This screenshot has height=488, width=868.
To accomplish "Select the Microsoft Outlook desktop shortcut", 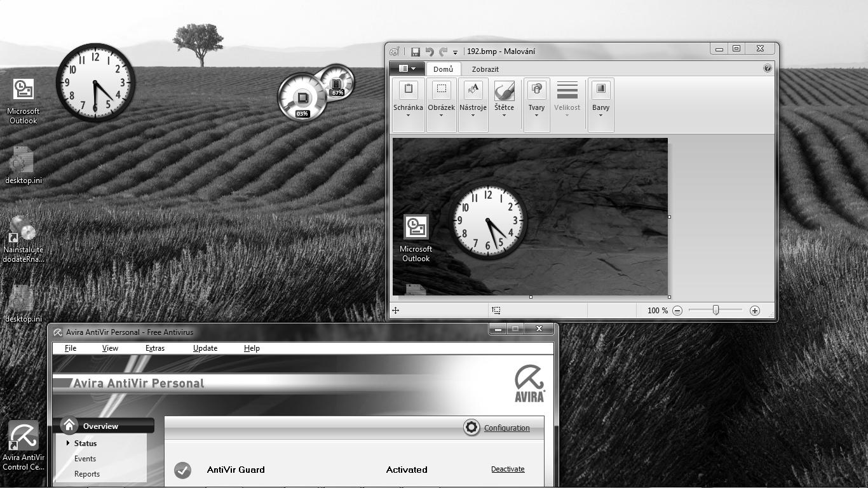I will pos(23,101).
